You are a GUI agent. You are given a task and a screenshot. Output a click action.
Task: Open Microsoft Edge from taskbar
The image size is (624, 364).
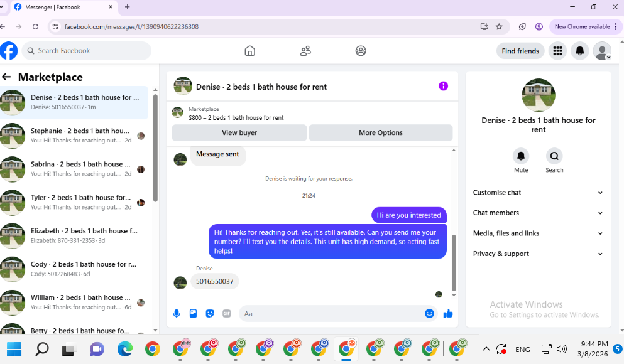[x=125, y=350]
